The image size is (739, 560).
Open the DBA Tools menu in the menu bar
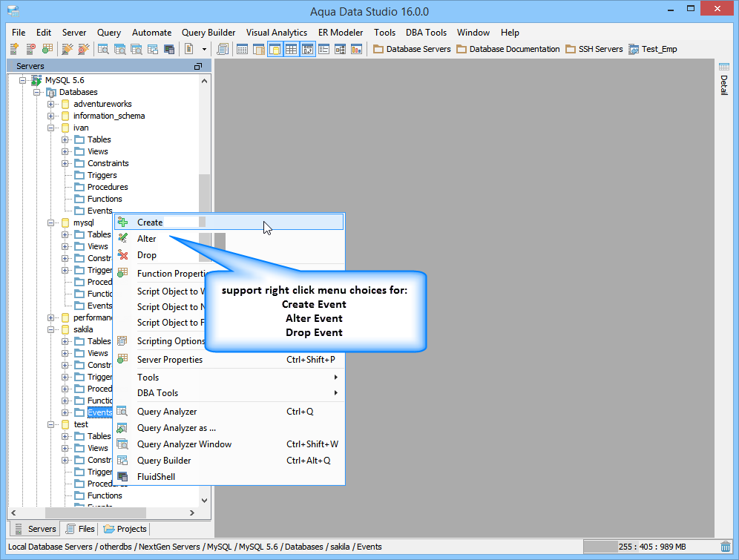(x=426, y=33)
